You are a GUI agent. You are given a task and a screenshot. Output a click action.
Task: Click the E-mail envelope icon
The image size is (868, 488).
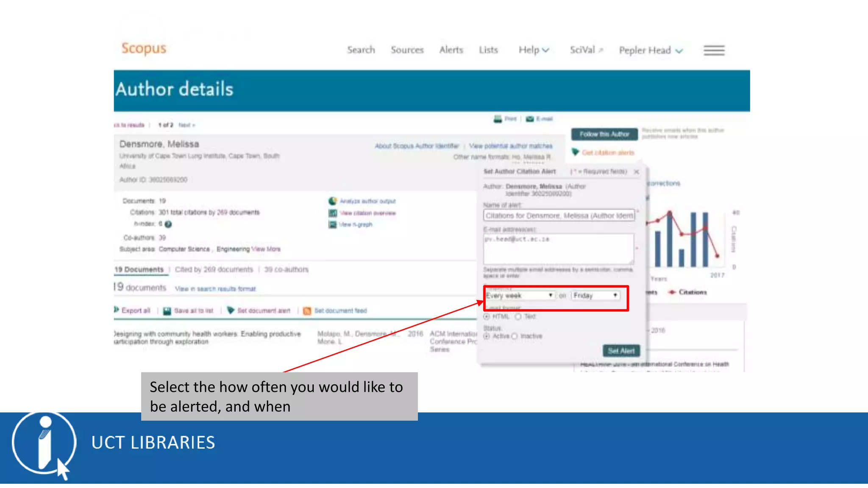(530, 119)
